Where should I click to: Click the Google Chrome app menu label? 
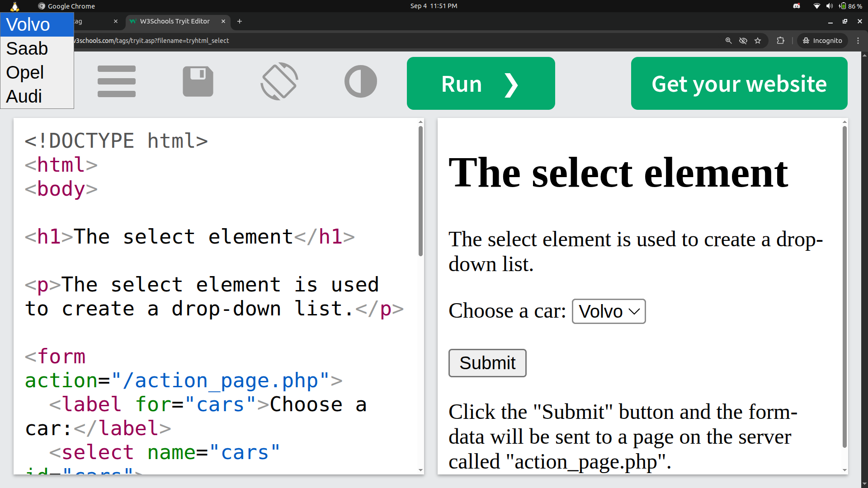tap(66, 6)
